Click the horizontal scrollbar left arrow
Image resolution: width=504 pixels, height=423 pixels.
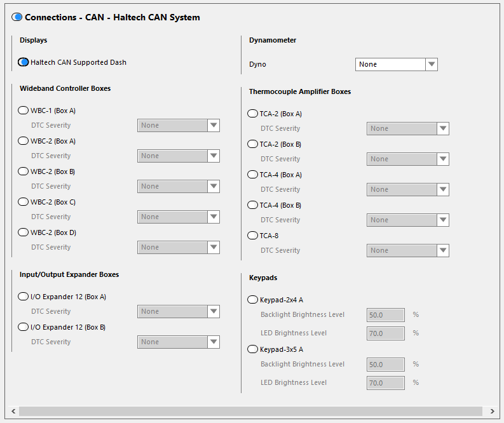[13, 411]
